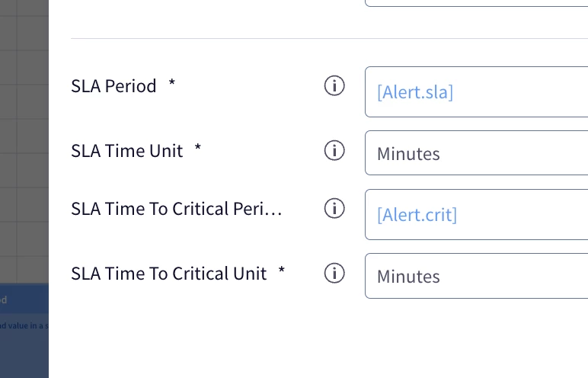Click the "SLA Period" label text
The image size is (588, 378).
[x=113, y=86]
